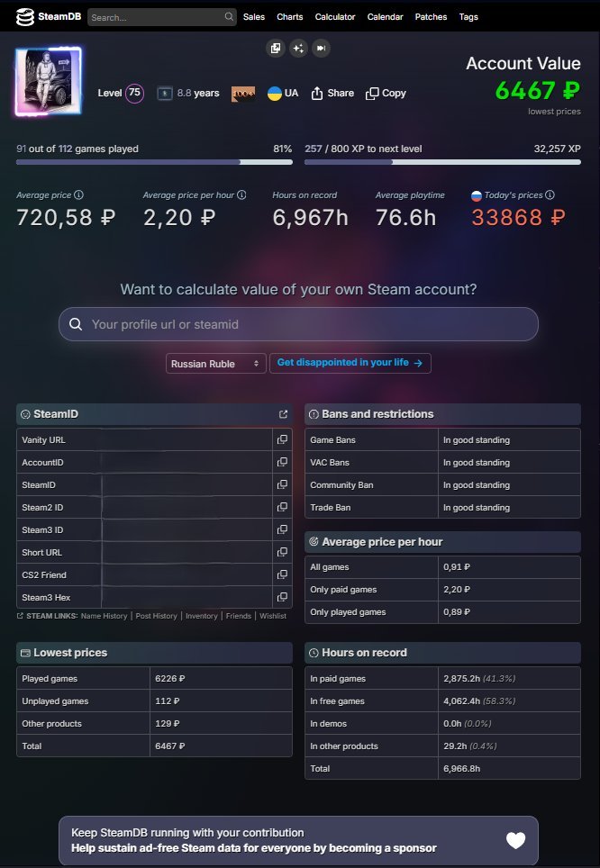Copy the Steam3 Hex value
600x868 pixels.
[x=282, y=597]
